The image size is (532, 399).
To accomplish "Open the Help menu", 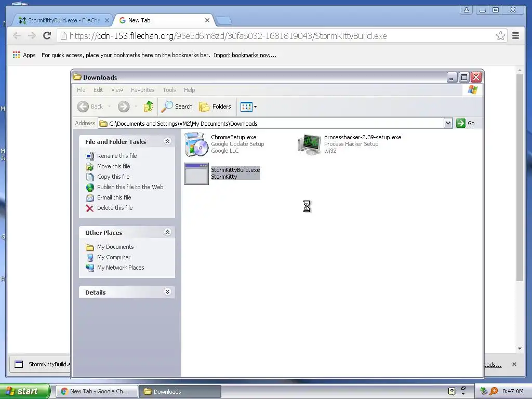I will pyautogui.click(x=189, y=90).
